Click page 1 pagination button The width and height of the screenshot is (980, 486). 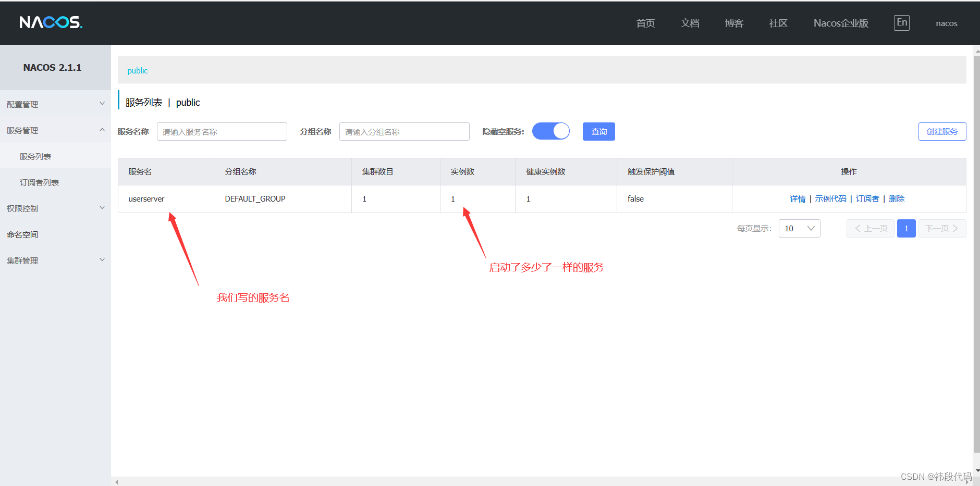pyautogui.click(x=906, y=228)
